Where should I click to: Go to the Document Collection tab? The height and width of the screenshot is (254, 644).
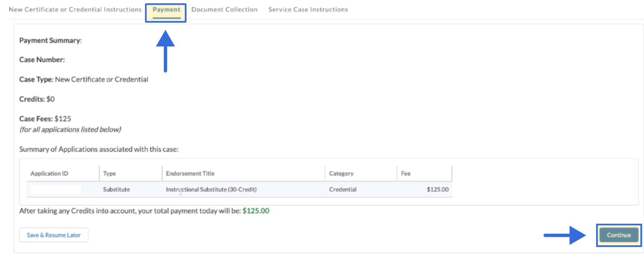coord(224,9)
